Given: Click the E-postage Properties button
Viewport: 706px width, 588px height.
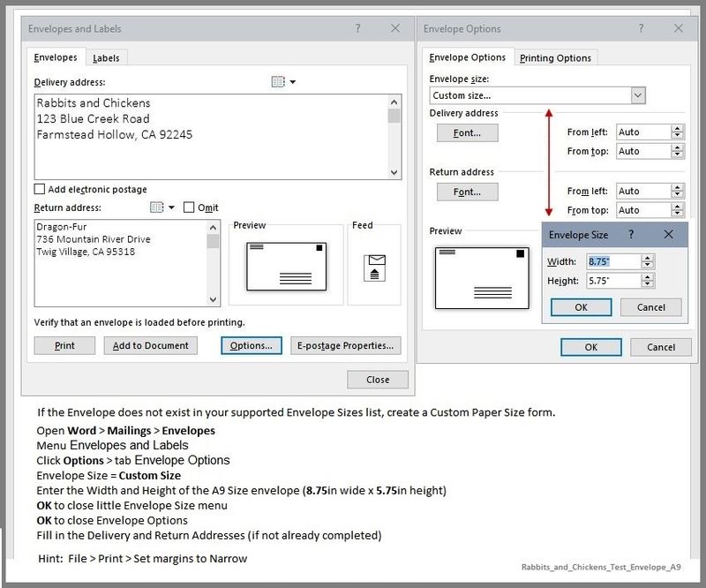Looking at the screenshot, I should point(347,345).
